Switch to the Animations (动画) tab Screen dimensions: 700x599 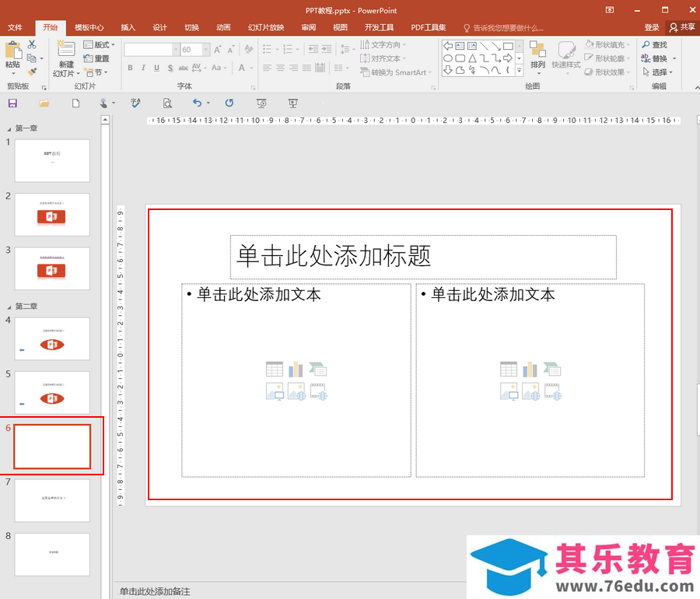224,28
